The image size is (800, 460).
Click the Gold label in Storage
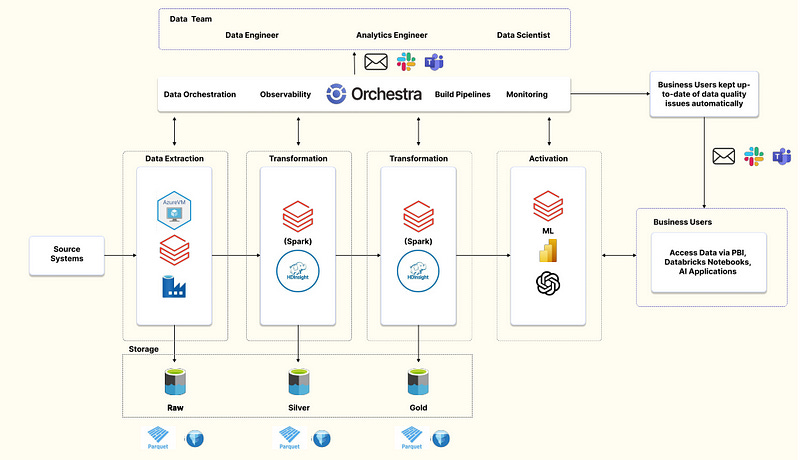tap(418, 408)
